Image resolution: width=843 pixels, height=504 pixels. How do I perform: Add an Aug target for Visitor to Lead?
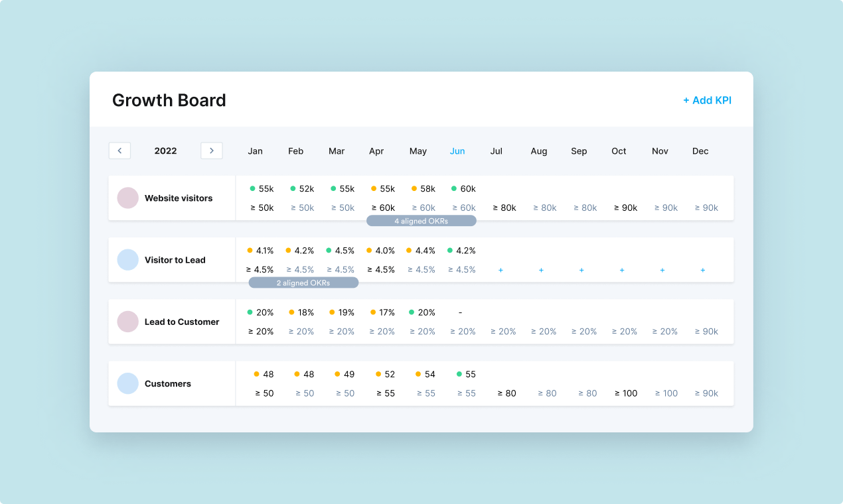541,270
